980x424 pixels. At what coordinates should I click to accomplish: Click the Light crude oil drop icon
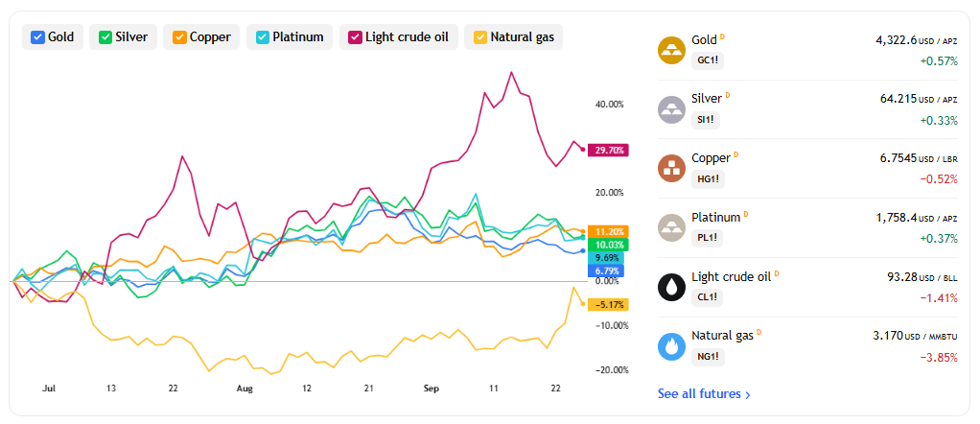672,287
